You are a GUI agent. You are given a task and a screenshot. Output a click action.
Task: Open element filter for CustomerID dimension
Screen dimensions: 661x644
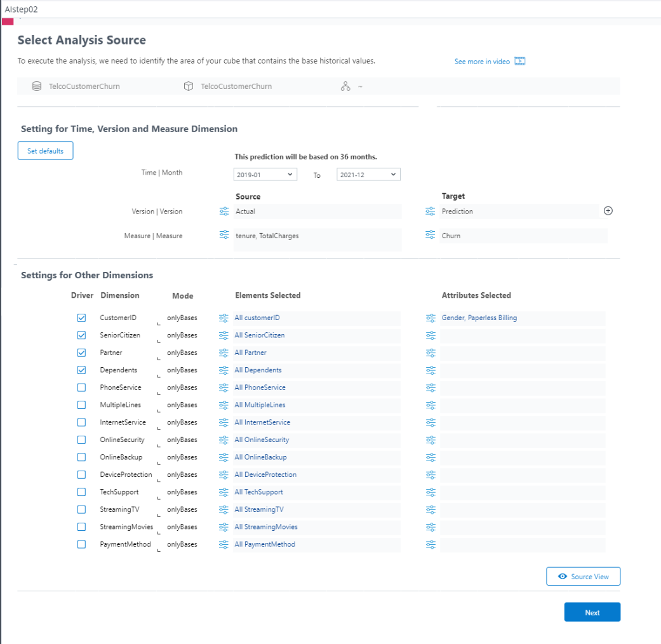(224, 318)
